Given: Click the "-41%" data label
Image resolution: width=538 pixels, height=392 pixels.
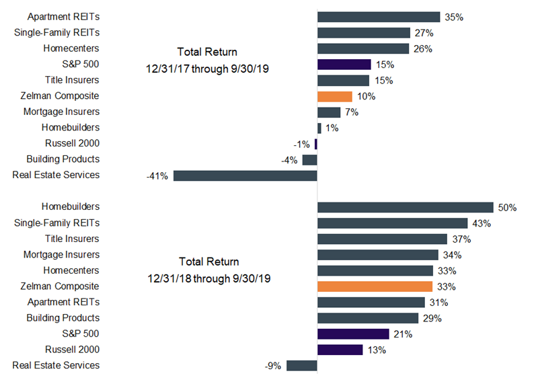Looking at the screenshot, I should [157, 176].
